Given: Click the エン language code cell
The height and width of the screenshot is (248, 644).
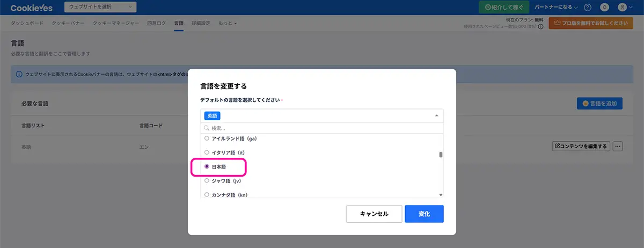Looking at the screenshot, I should (145, 147).
